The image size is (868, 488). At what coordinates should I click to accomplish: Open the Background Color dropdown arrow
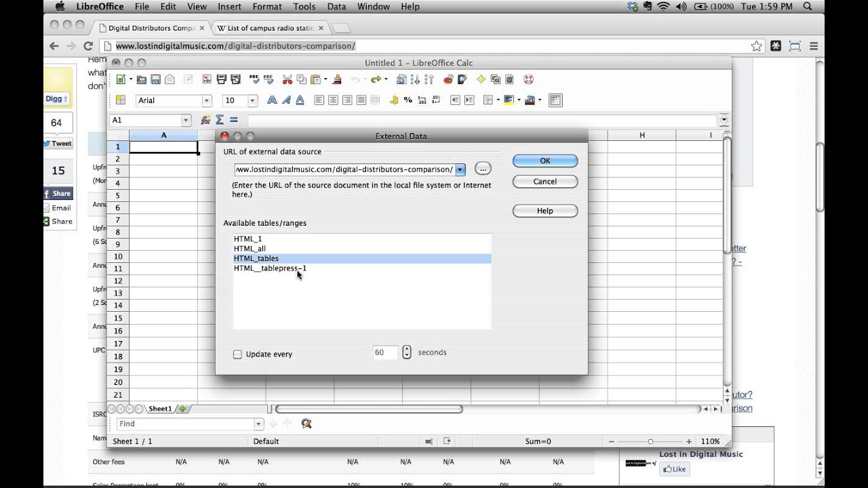[519, 100]
